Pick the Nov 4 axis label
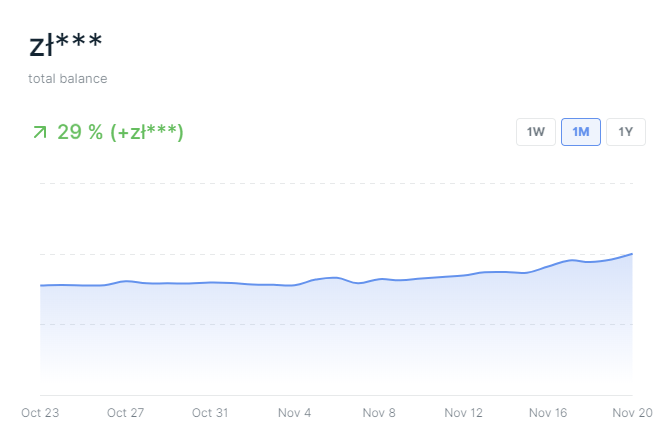The image size is (672, 435). (294, 412)
